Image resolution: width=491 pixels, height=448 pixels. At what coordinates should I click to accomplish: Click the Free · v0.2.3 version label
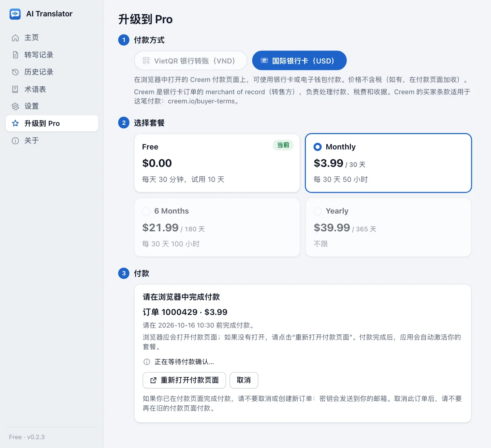[x=27, y=437]
